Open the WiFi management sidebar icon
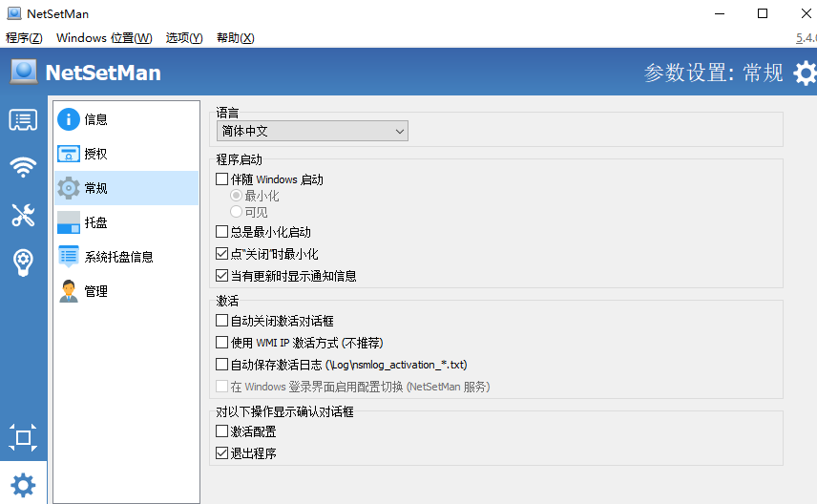Screen dimensions: 817x504 23,167
